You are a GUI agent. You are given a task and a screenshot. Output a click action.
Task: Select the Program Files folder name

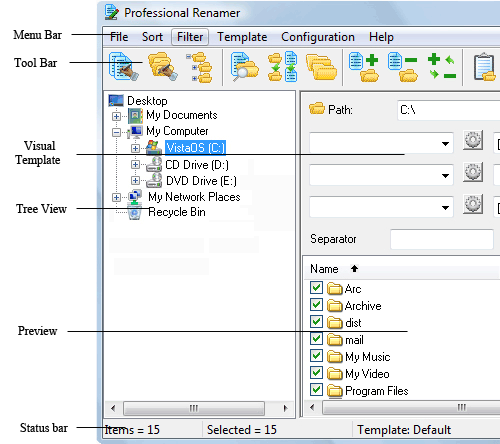[377, 391]
